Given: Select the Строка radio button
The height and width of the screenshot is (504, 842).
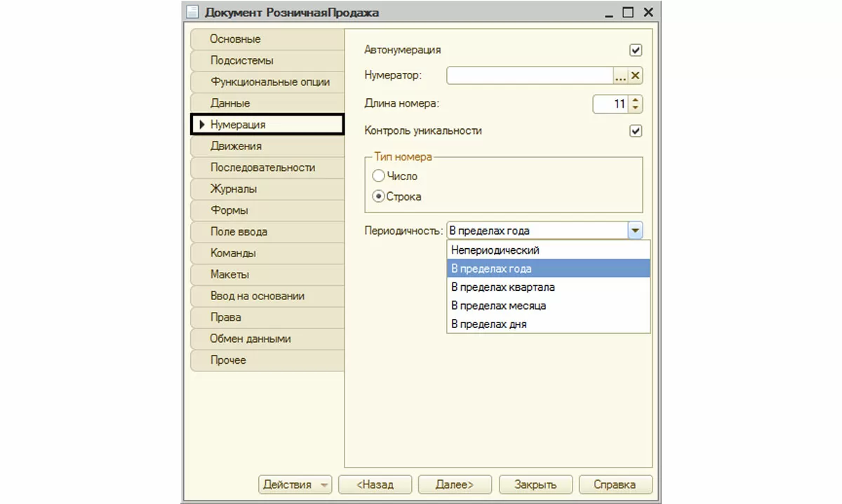Looking at the screenshot, I should (379, 197).
